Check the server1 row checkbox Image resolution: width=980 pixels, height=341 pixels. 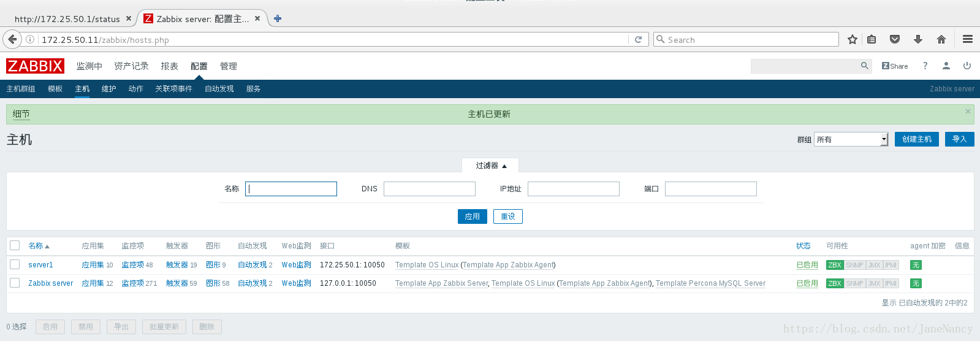15,264
